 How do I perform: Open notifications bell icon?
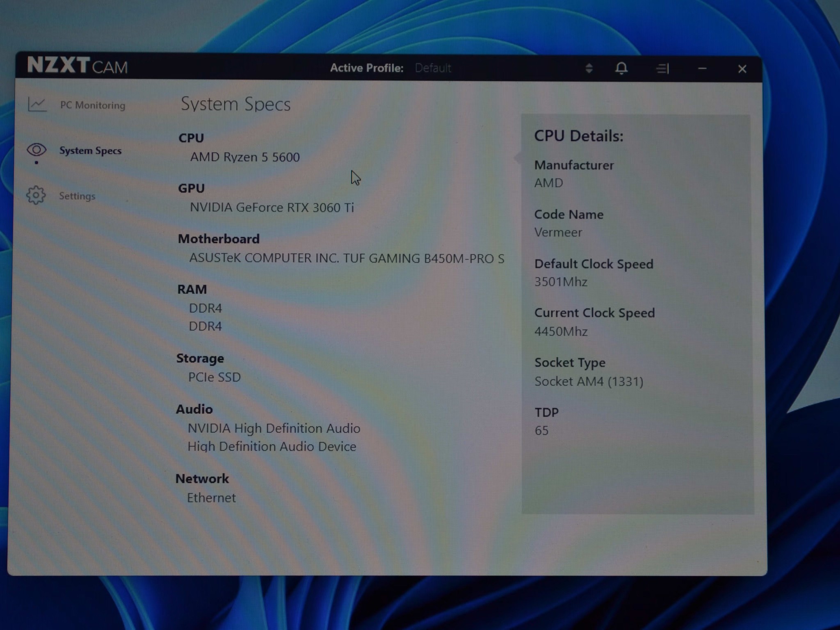(x=621, y=68)
